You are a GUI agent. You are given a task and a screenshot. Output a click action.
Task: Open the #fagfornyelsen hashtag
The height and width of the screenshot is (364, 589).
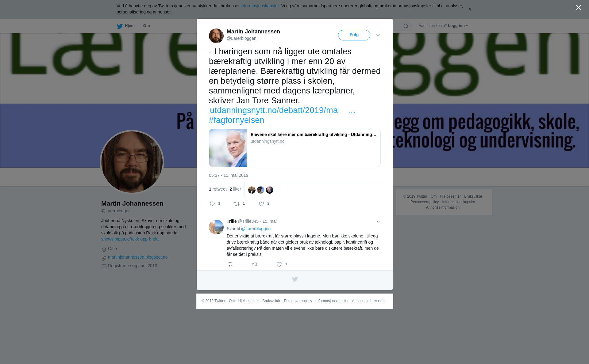(237, 120)
